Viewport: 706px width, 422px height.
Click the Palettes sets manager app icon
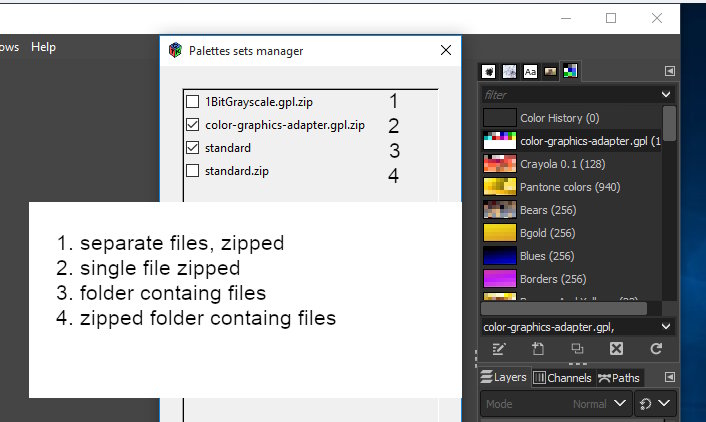(175, 50)
